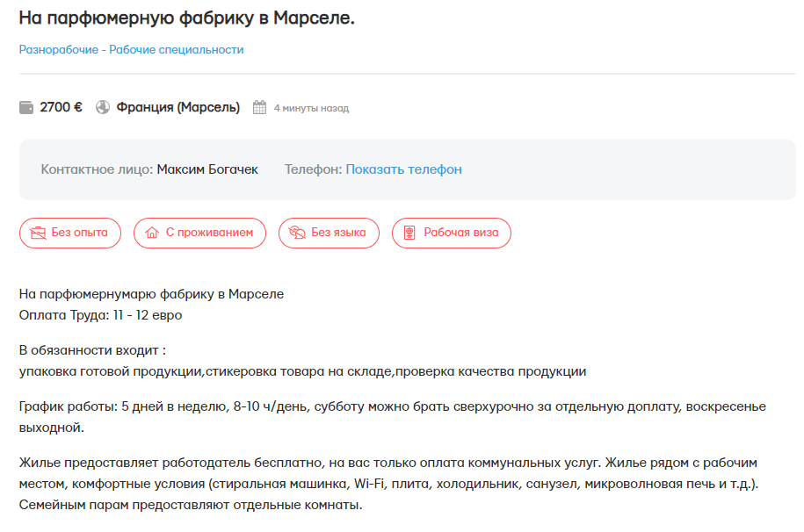Click the crossed speech icon in Без языка
Screen dimensions: 804x532
[297, 234]
